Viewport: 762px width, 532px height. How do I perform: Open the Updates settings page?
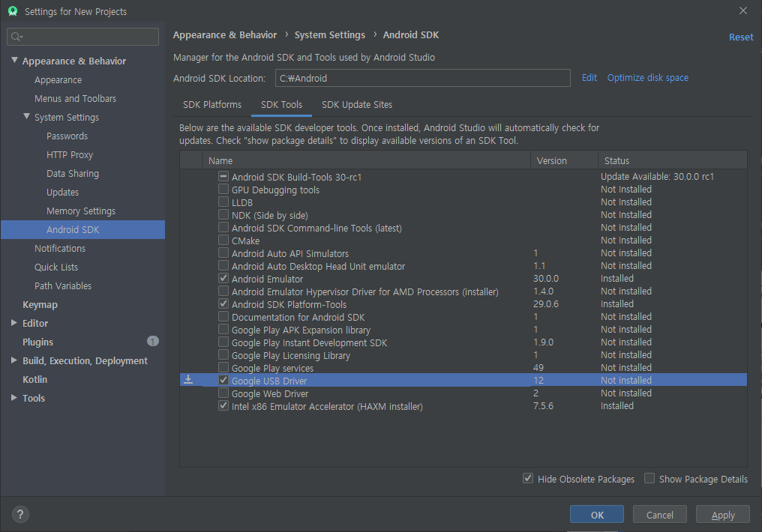pos(63,193)
